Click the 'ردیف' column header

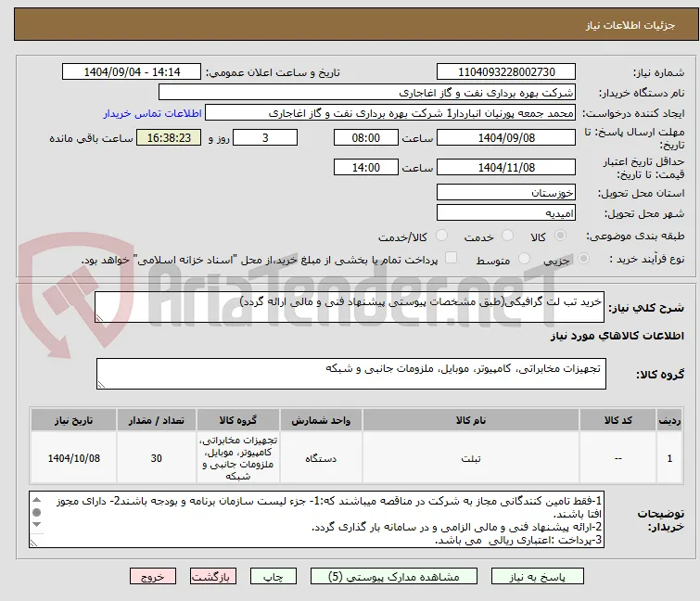pyautogui.click(x=669, y=420)
